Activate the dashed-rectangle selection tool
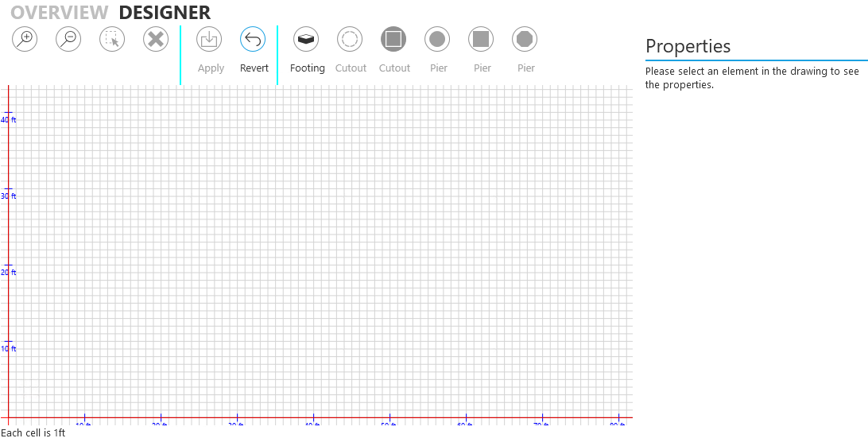The image size is (868, 442). point(112,39)
